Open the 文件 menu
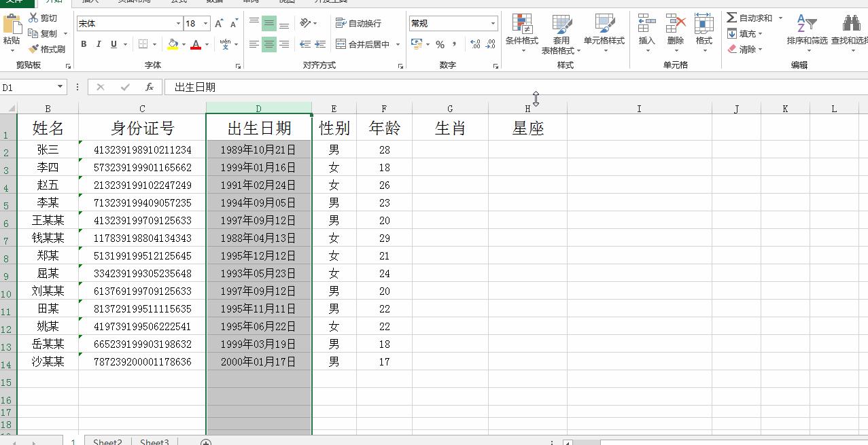868x445 pixels. tap(16, 1)
